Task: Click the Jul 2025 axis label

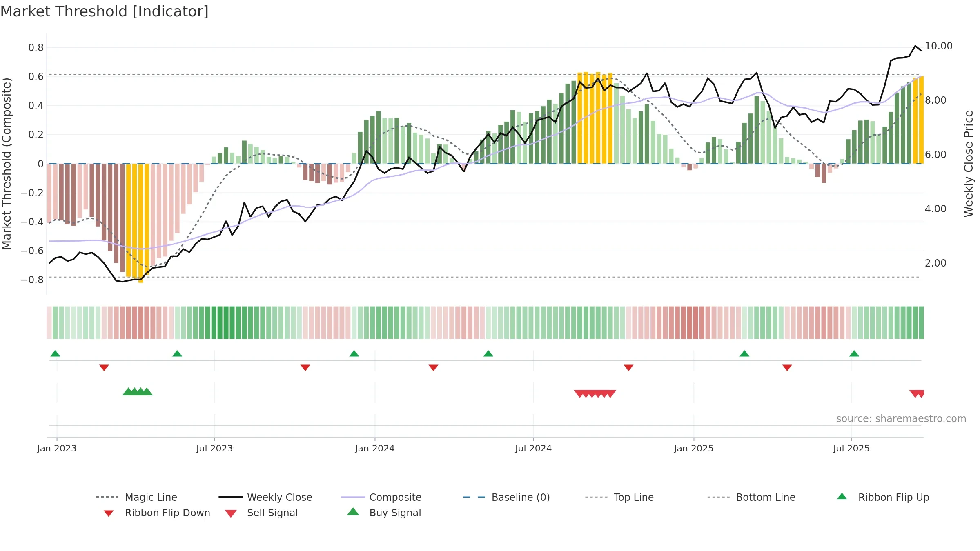Action: pos(851,449)
